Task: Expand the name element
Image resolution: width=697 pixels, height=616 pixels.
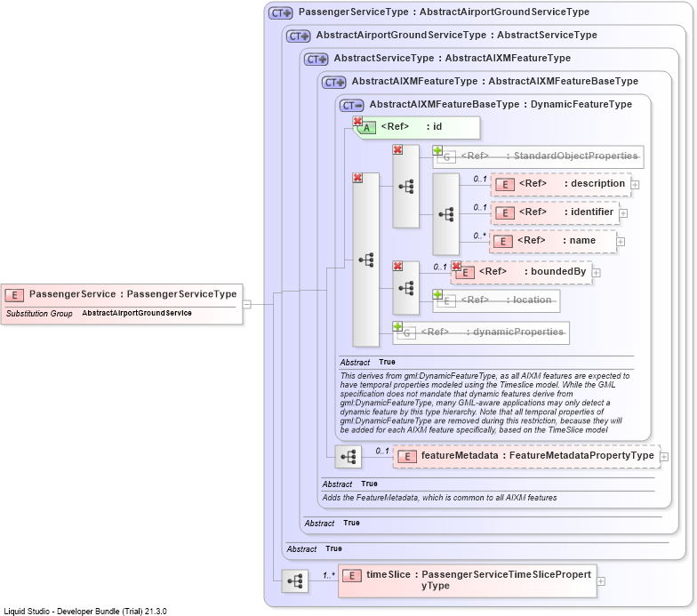Action: tap(621, 242)
